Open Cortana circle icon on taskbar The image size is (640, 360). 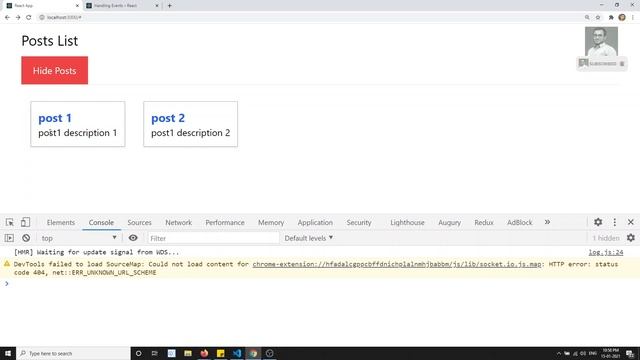click(x=138, y=353)
